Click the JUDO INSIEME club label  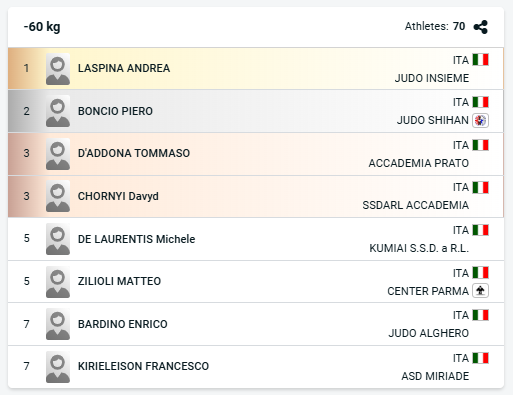[432, 78]
